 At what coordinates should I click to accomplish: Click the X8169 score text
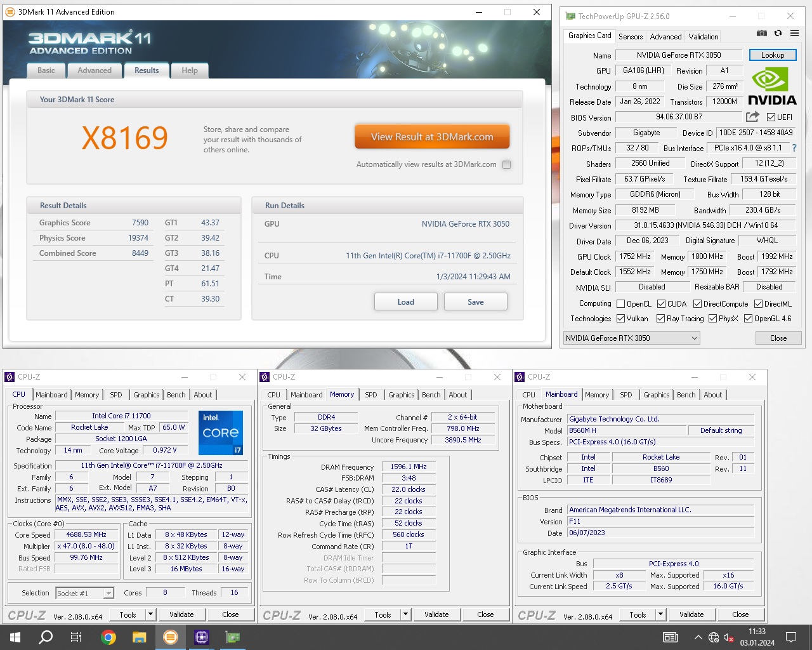coord(125,138)
